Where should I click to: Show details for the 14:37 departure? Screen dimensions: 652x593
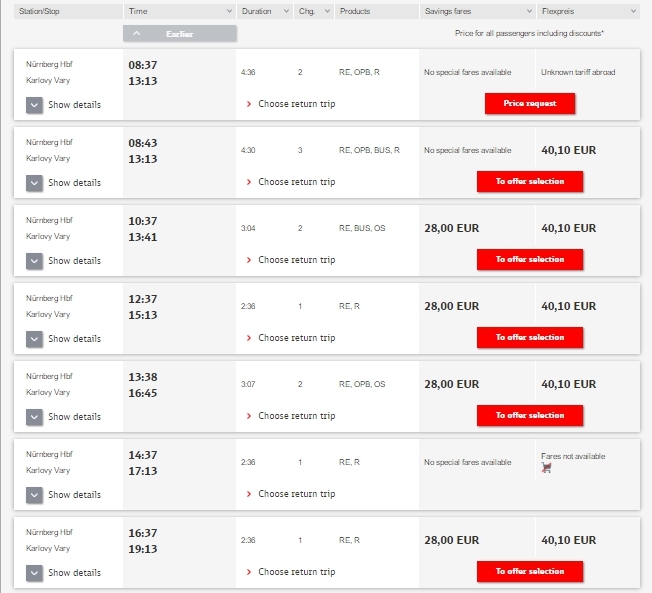tap(35, 495)
